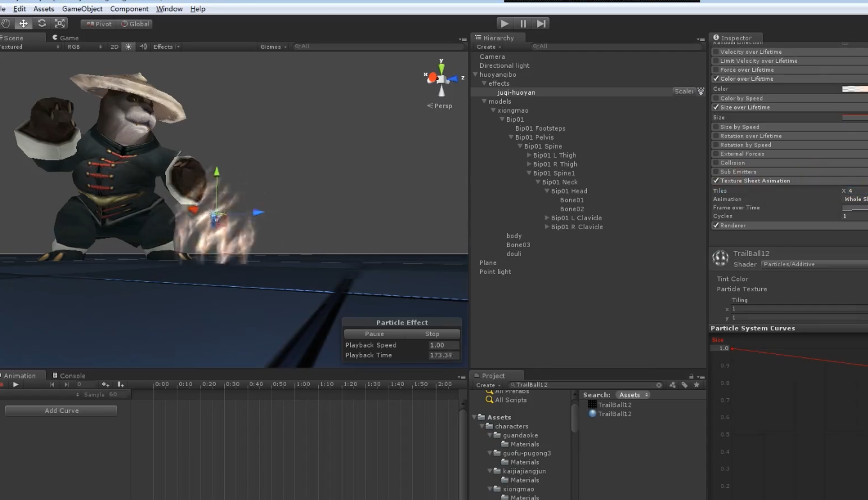
Task: Open Particles/Additive shader dropdown
Action: pyautogui.click(x=815, y=264)
